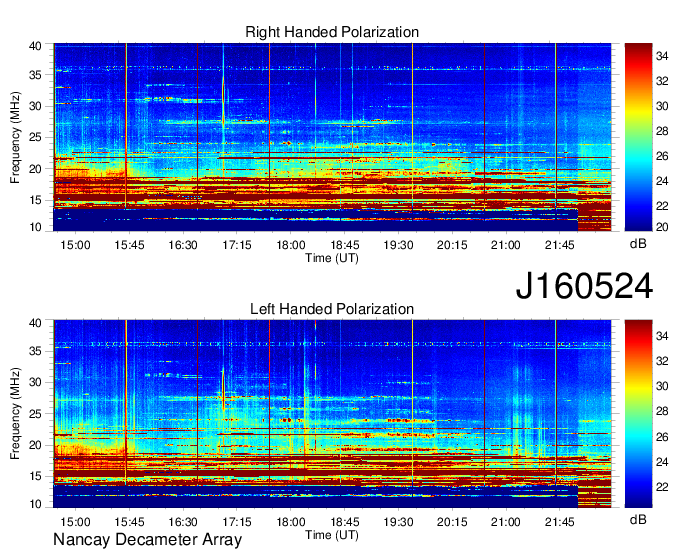
Task: Click the 15 MHz tick of Left Handed plot
Action: (35, 477)
